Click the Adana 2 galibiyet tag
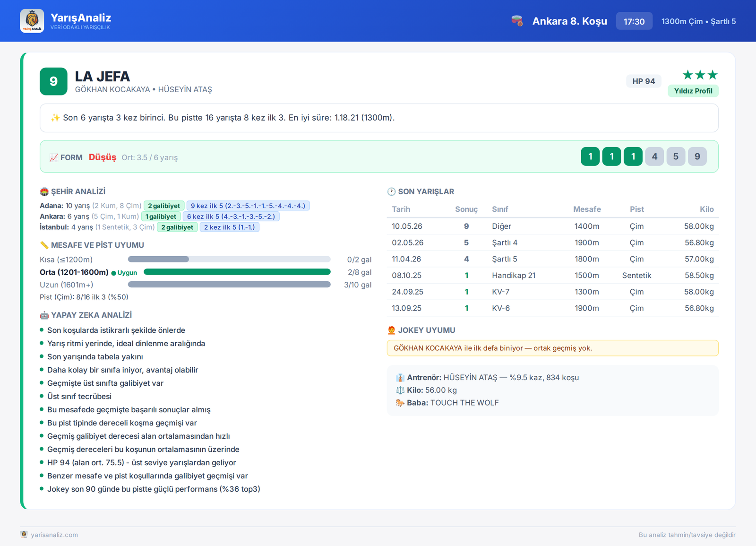Viewport: 756px width, 546px height. pos(164,206)
